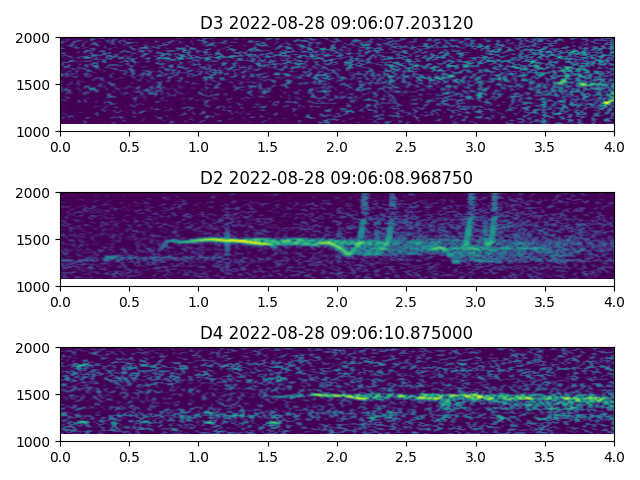The image size is (640, 480).
Task: Click the 1500 y-axis label on D2 plot
Action: coord(36,240)
